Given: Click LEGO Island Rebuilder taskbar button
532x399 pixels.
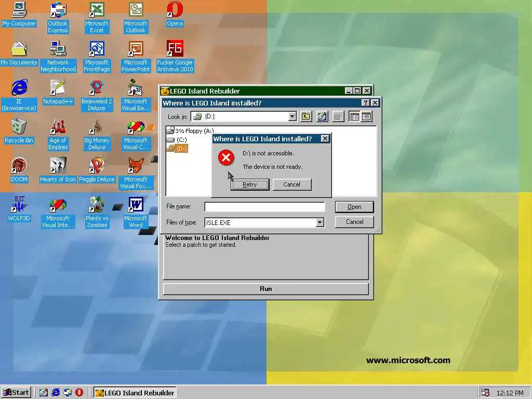Looking at the screenshot, I should click(135, 393).
